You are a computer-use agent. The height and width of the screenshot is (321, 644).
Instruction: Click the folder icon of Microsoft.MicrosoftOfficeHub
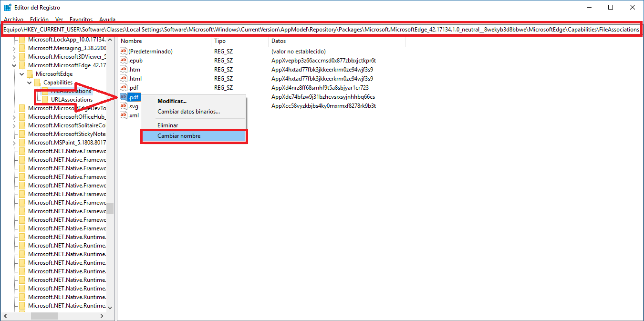tap(22, 117)
